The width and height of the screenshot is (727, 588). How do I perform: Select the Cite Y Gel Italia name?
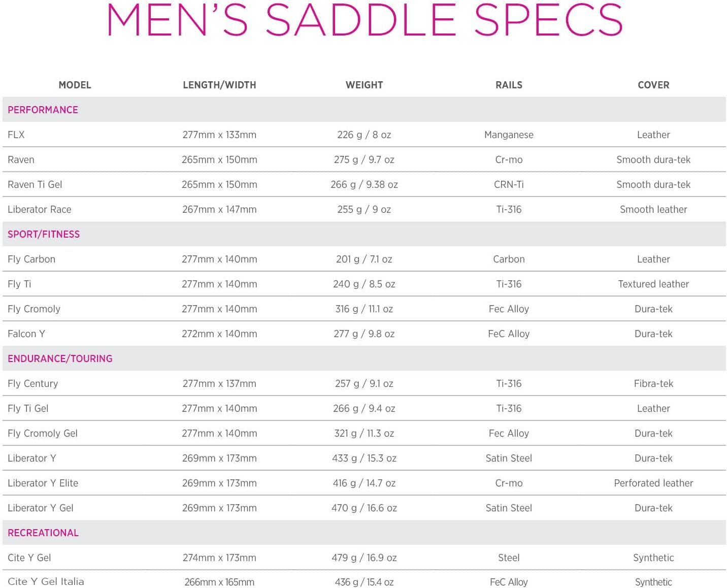(46, 582)
